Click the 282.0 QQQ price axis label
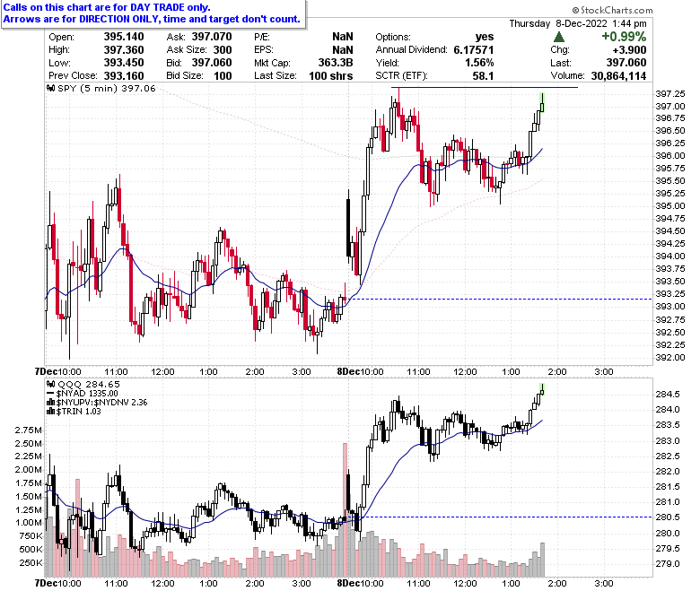Viewport: 700px width, 591px height. pyautogui.click(x=668, y=472)
